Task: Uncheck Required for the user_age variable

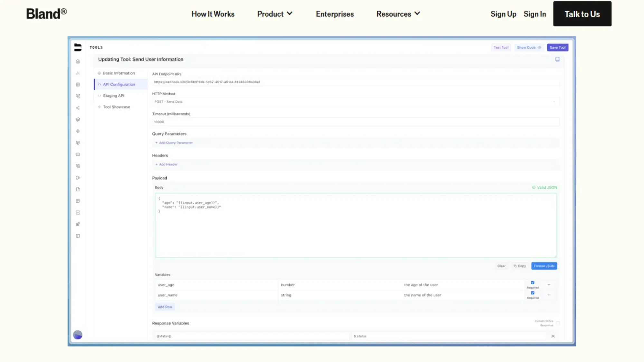Action: [x=533, y=282]
